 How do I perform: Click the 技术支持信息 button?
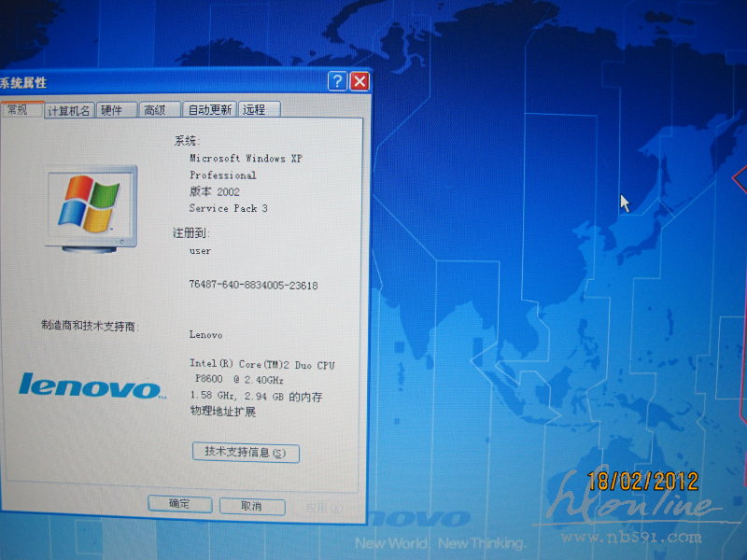pos(246,453)
